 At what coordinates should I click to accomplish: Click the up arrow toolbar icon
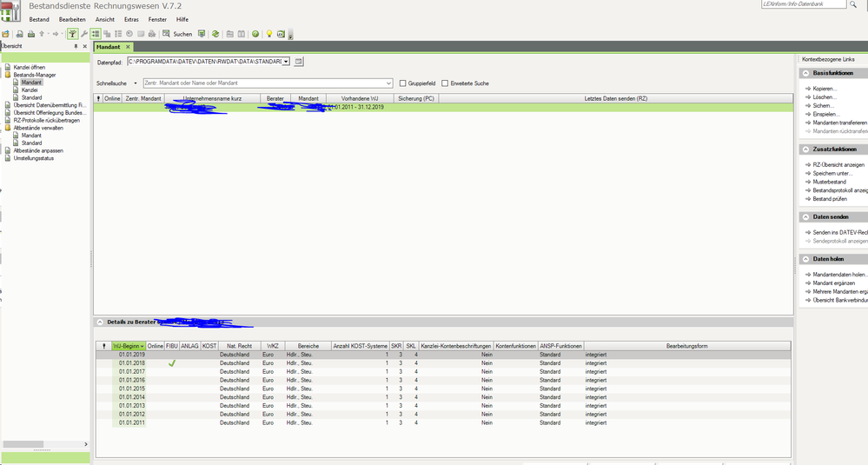click(x=42, y=34)
